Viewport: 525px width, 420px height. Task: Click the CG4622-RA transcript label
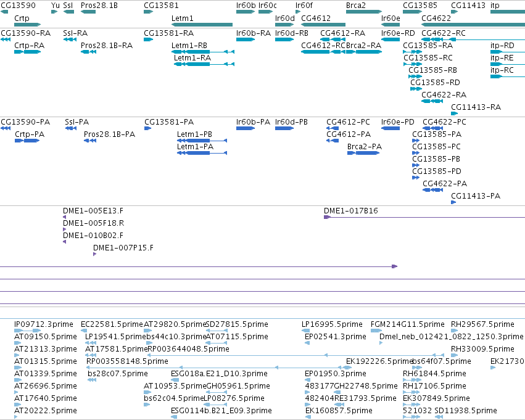(x=444, y=95)
